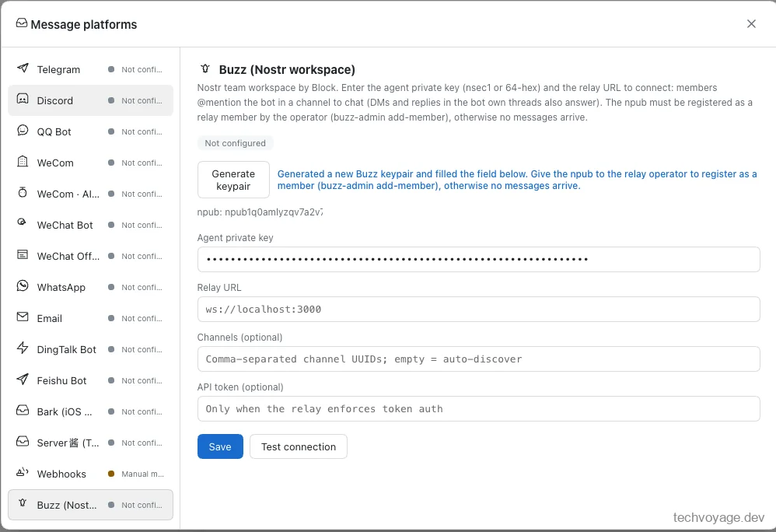Click the npub public key text
Screen dimensions: 776x532
tap(260, 212)
